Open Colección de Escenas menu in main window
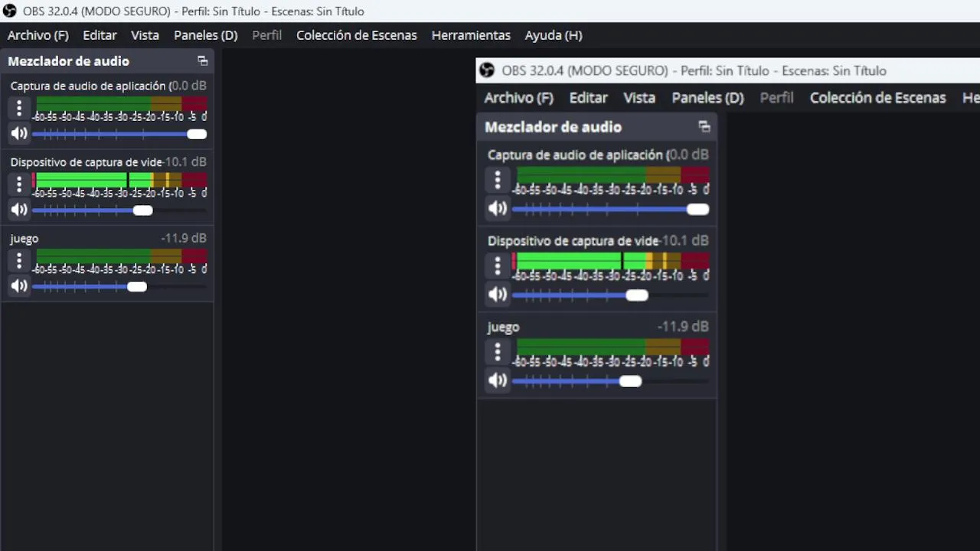 pyautogui.click(x=357, y=35)
